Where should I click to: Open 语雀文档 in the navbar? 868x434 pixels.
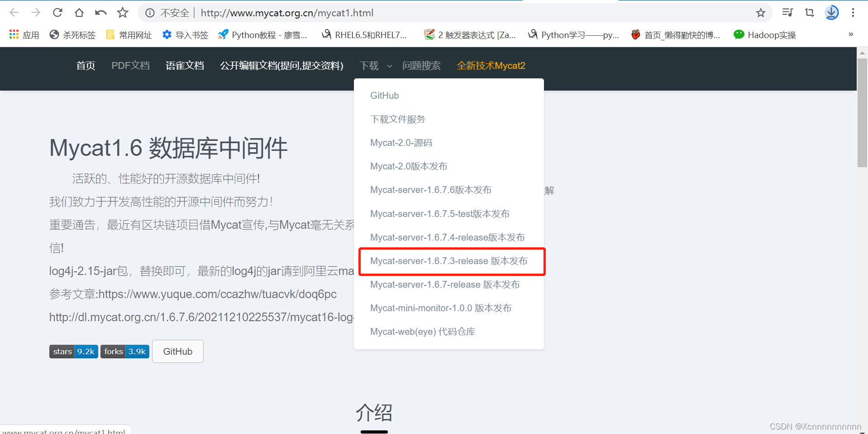coord(185,66)
